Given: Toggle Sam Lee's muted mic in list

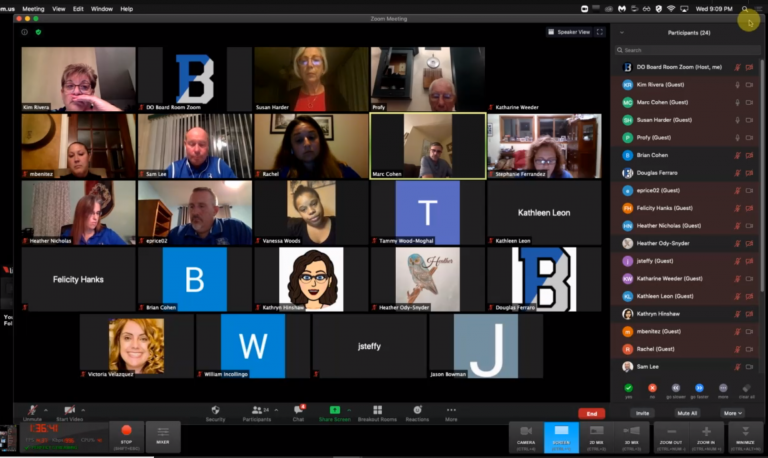Looking at the screenshot, I should click(x=737, y=367).
